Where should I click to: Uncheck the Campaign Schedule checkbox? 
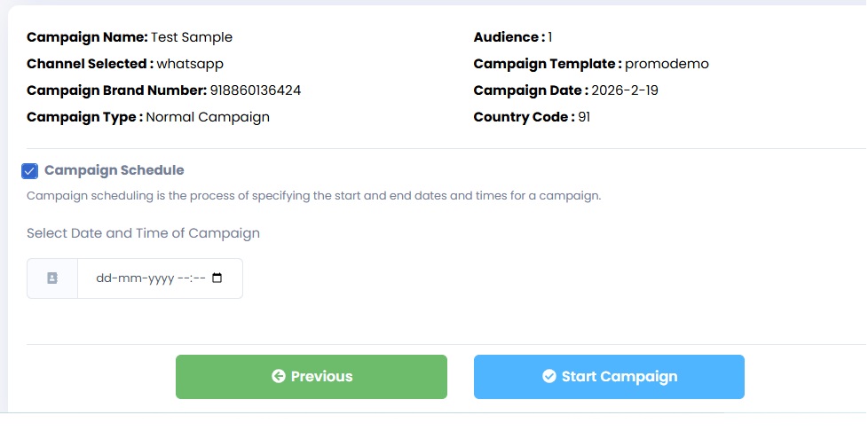(x=30, y=171)
